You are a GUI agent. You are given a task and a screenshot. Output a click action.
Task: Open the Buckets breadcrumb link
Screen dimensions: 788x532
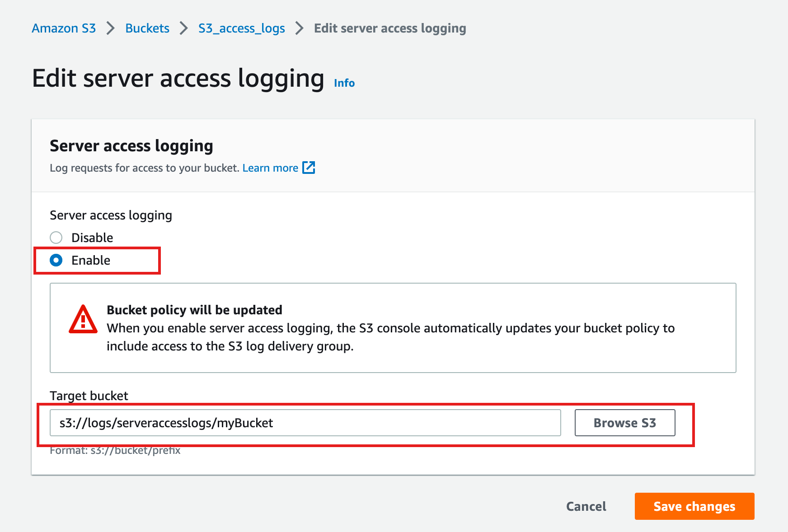[x=147, y=28]
